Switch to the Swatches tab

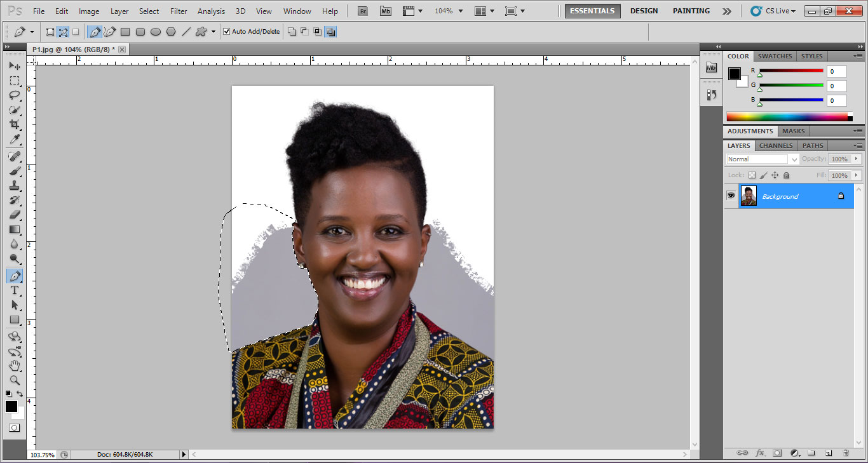(x=775, y=56)
